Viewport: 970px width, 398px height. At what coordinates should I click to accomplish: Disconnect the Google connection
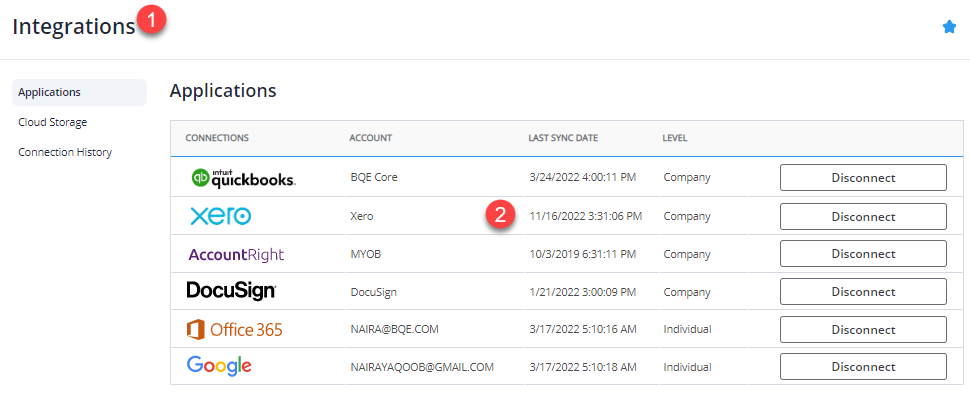(x=863, y=366)
